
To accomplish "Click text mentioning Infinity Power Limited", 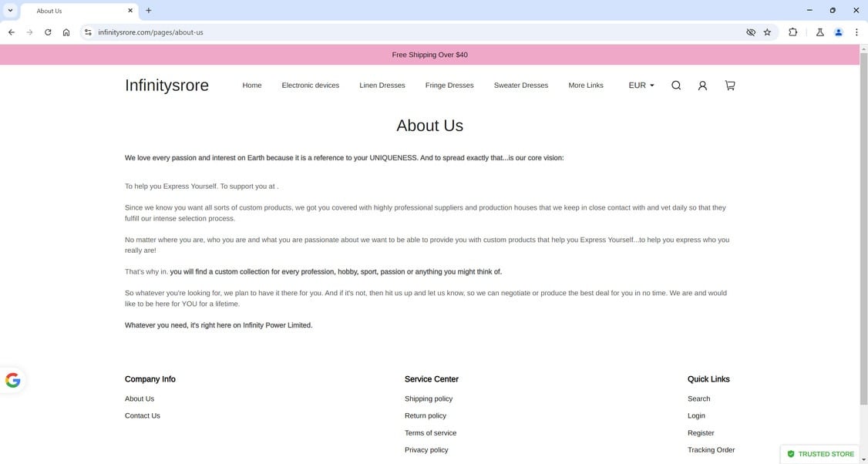I will tap(219, 325).
